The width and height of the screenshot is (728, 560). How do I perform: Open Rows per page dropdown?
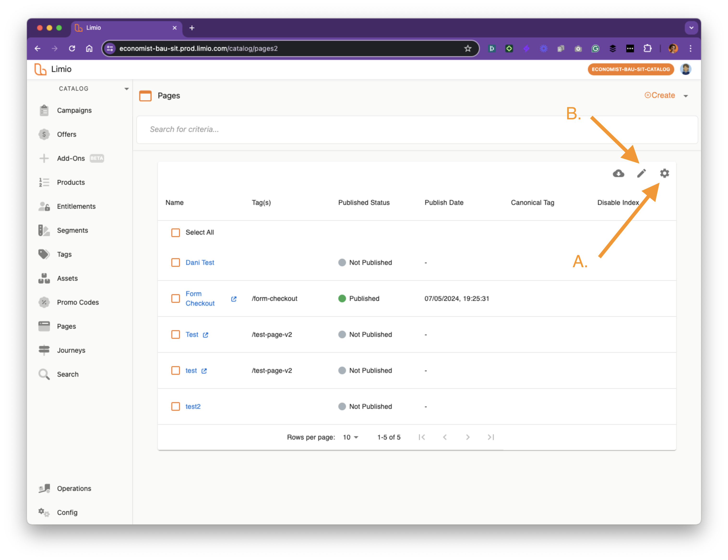pyautogui.click(x=350, y=437)
